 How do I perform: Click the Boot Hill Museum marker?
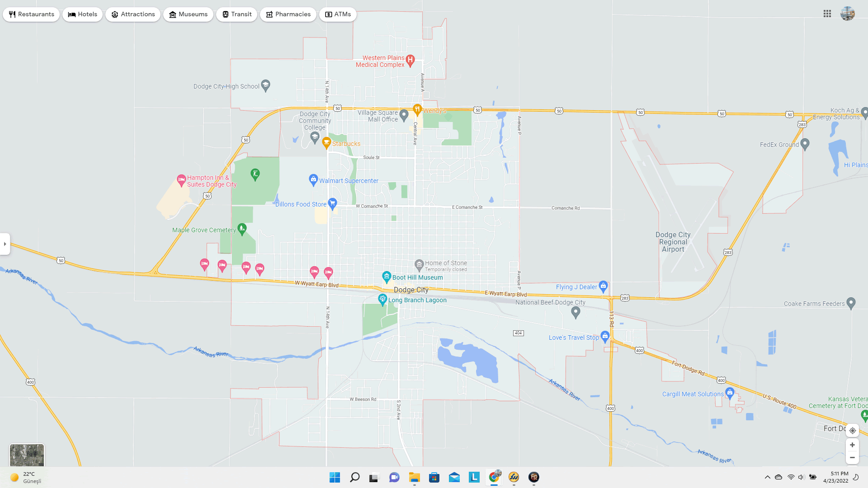point(386,277)
